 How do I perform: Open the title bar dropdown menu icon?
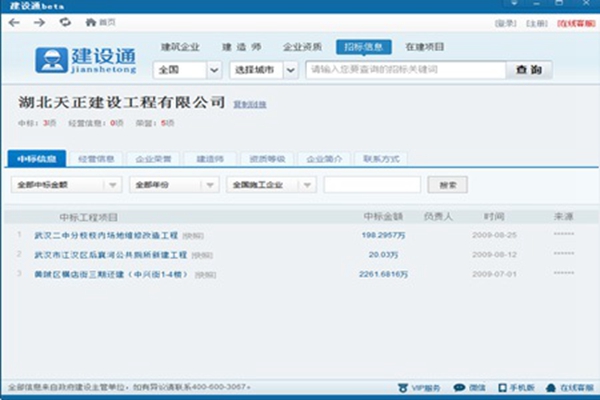[x=514, y=3]
